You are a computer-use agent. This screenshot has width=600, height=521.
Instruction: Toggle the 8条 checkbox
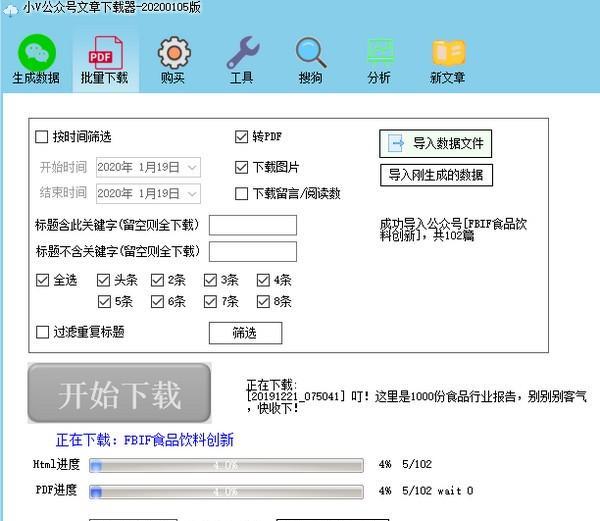(263, 301)
